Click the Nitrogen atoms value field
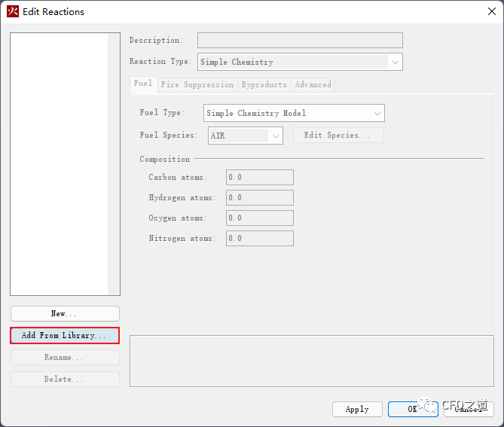The image size is (504, 427). (260, 239)
